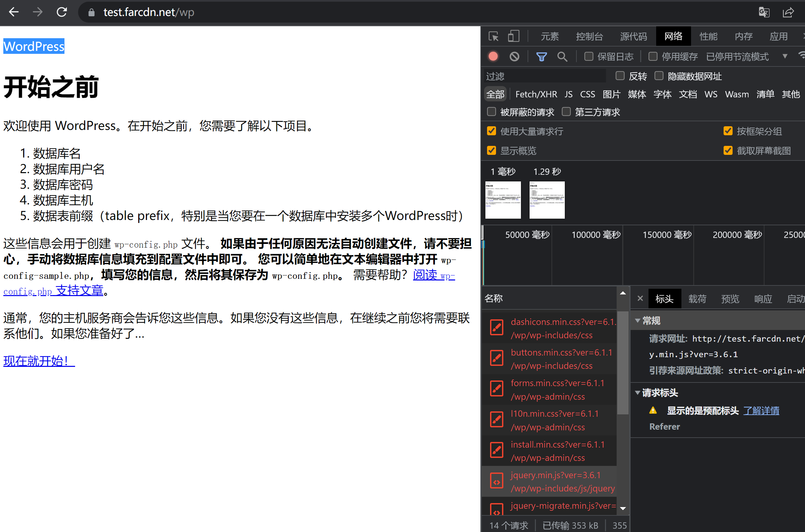Activate the inspect element picker
Viewport: 805px width, 532px height.
click(493, 36)
